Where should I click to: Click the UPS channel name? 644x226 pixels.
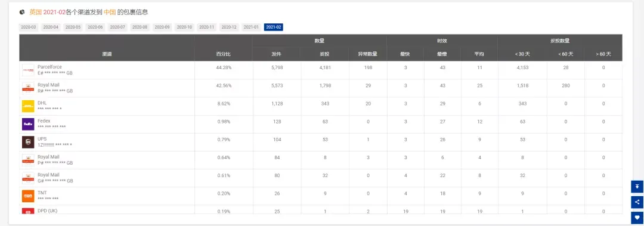42,139
